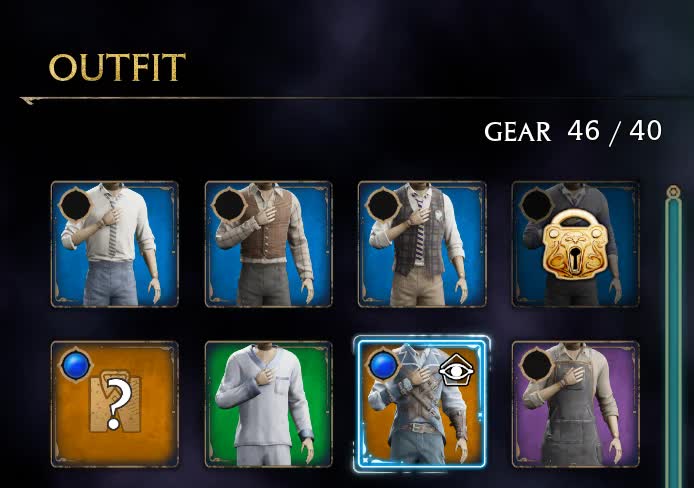Image resolution: width=694 pixels, height=488 pixels.
Task: Click empty trait slot on plaid vest outfit
Action: [383, 205]
